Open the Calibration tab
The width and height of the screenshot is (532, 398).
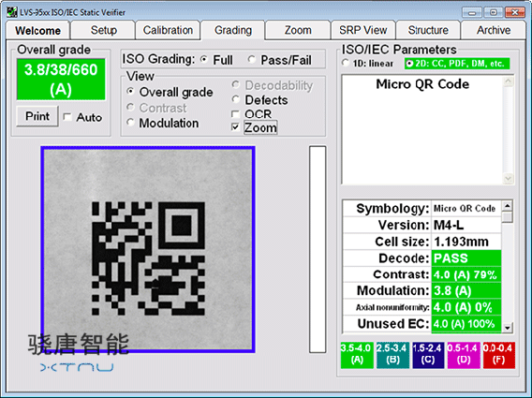[x=168, y=30]
